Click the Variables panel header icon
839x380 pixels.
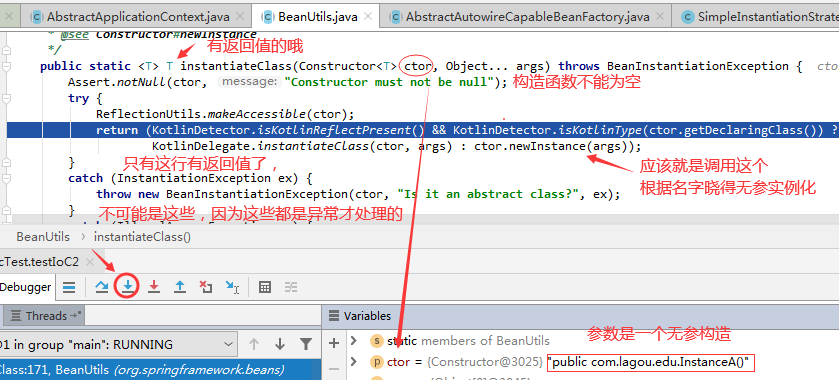click(334, 316)
